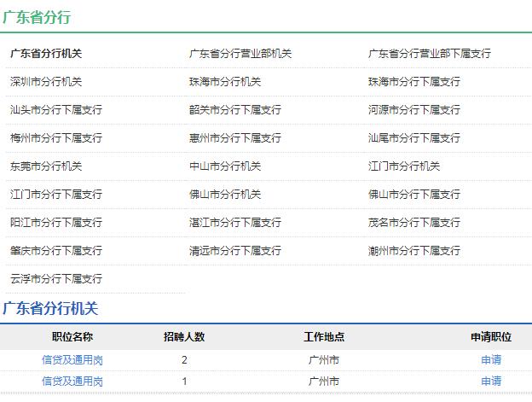Image resolution: width=532 pixels, height=402 pixels.
Task: Open 广东省分行营业部机关 listing
Action: [x=240, y=54]
